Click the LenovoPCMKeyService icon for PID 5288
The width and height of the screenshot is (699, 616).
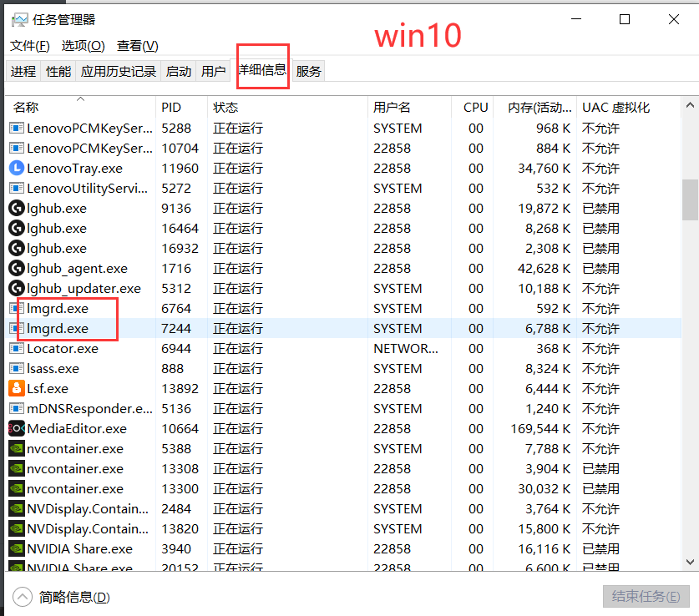[x=17, y=128]
